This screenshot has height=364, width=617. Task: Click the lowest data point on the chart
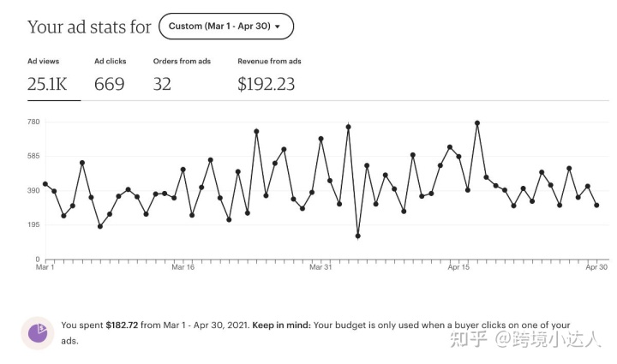(357, 236)
